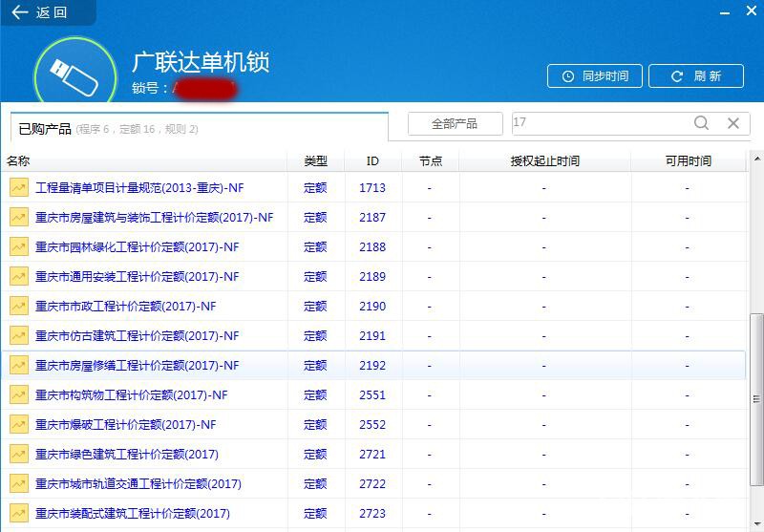This screenshot has width=764, height=532.
Task: Click ID cell 2723
Action: tap(372, 514)
